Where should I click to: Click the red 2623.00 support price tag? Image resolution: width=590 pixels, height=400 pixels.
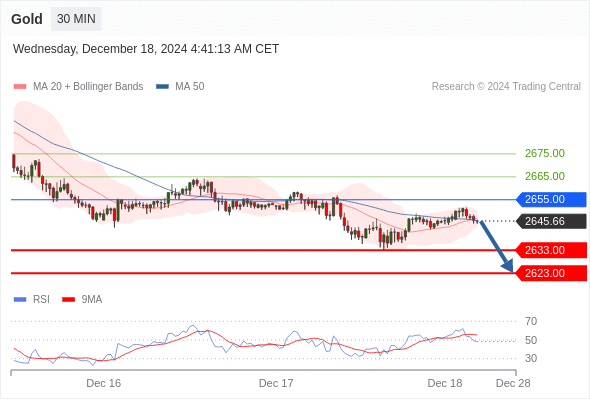tap(551, 273)
